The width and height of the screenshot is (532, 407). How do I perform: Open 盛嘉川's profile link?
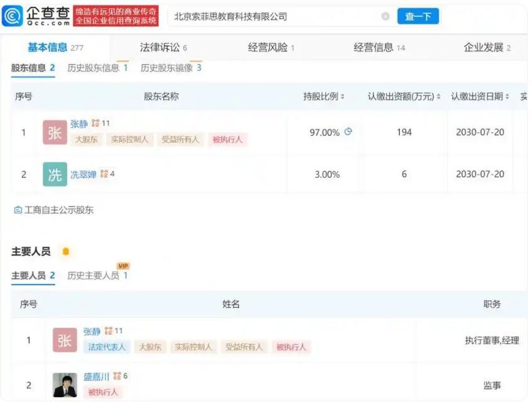[x=96, y=376]
